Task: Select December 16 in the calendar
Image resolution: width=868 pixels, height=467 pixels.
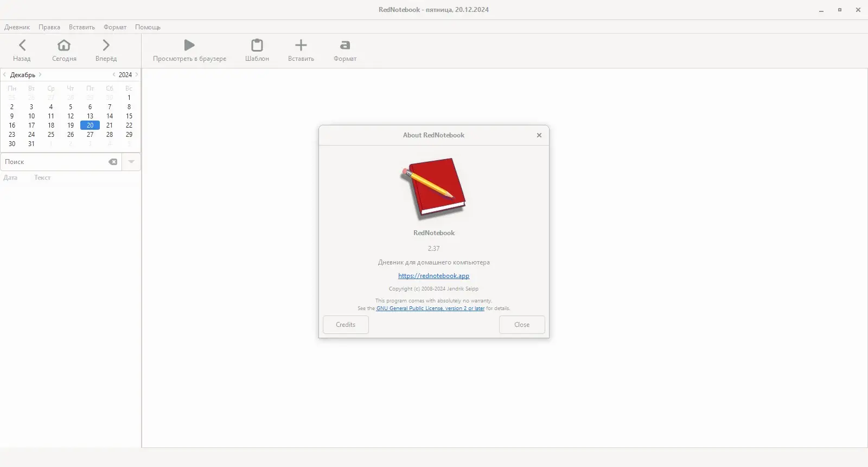Action: point(12,125)
